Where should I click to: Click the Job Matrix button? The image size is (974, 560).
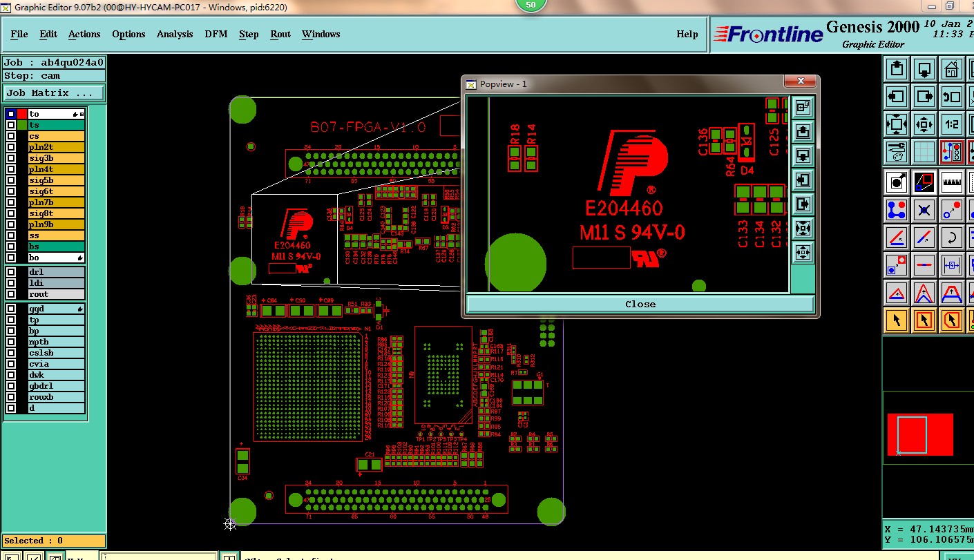point(55,93)
